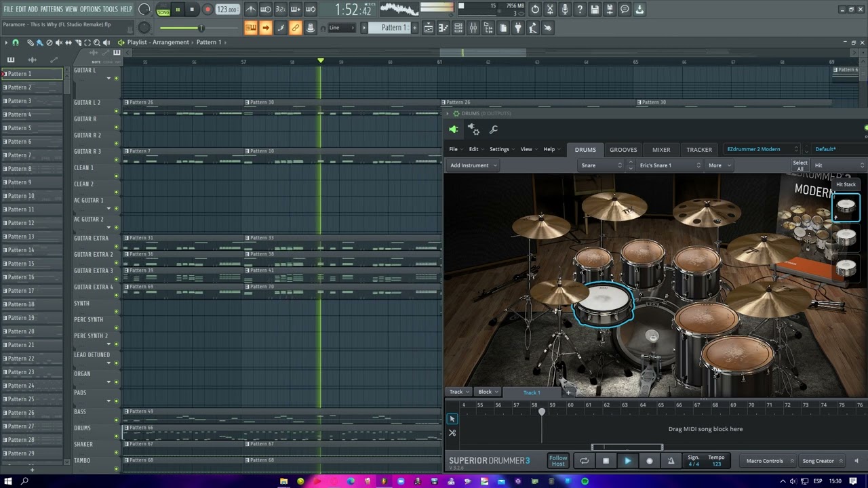
Task: Open the Snare instrument dropdown
Action: (601, 165)
